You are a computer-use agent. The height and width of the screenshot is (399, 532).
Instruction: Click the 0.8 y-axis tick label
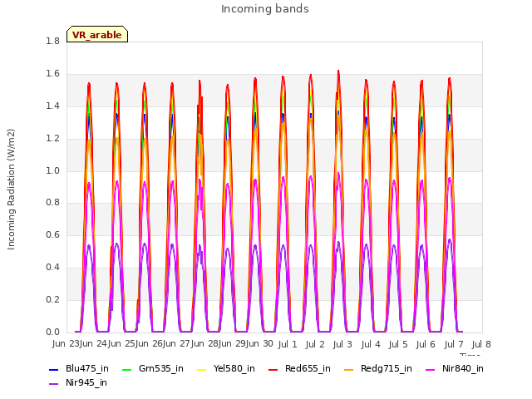(x=52, y=203)
